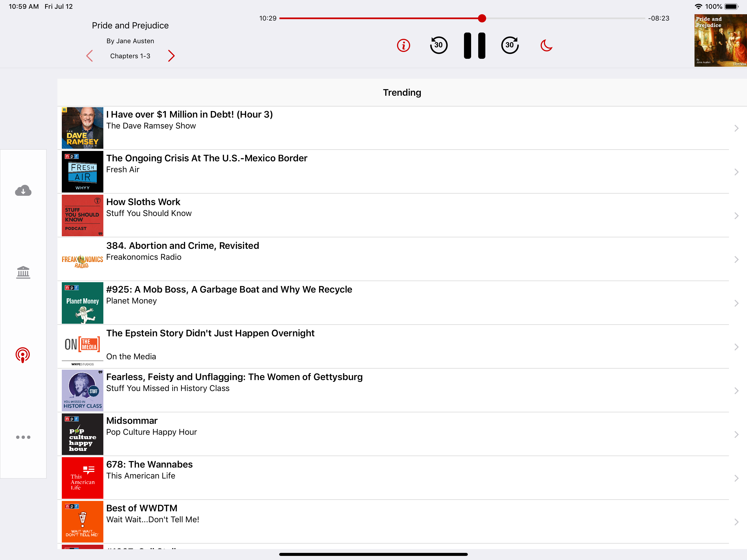Go to the next chapter using red arrow
747x560 pixels.
171,56
